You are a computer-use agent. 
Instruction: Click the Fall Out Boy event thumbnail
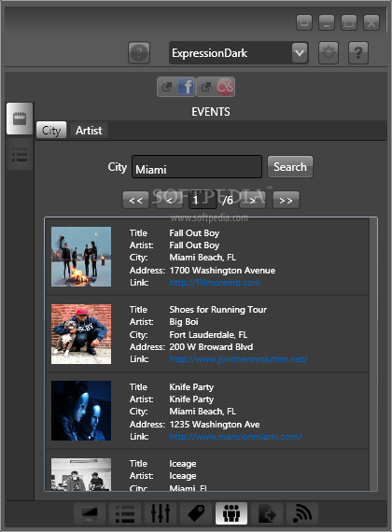click(81, 257)
